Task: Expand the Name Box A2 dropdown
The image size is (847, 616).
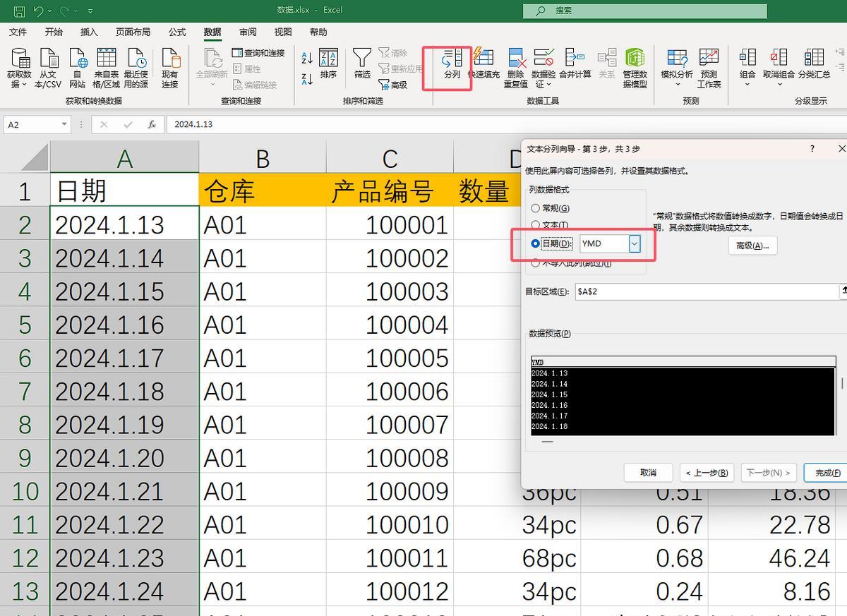Action: pos(64,124)
